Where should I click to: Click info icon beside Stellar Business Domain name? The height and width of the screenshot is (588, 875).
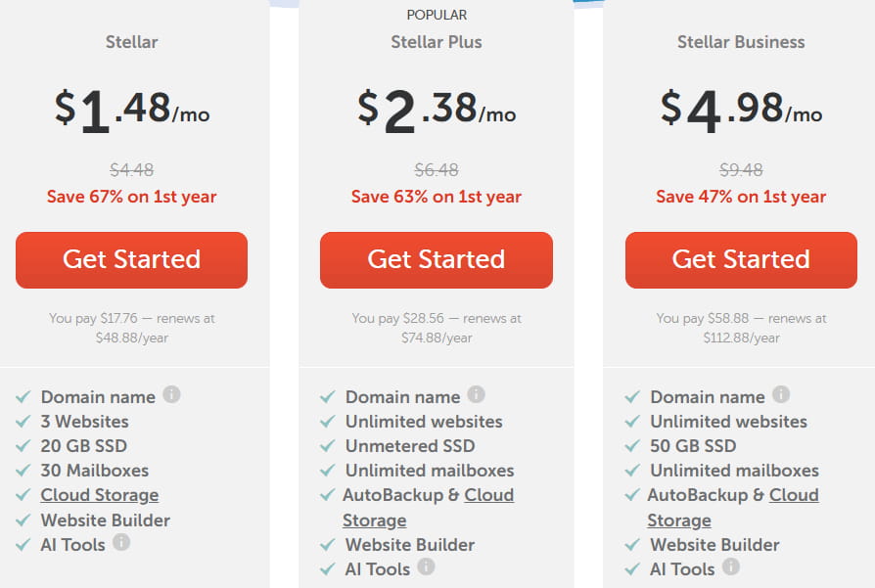pyautogui.click(x=781, y=395)
